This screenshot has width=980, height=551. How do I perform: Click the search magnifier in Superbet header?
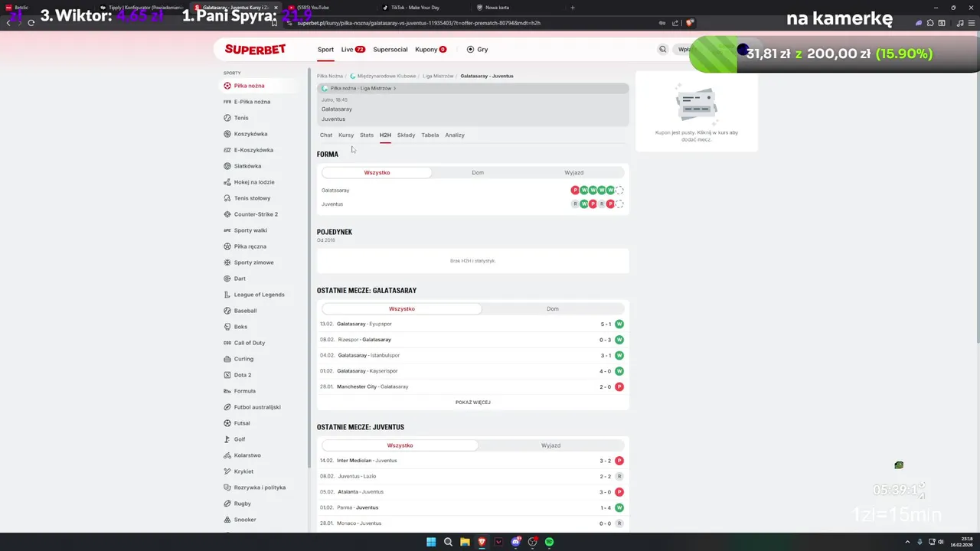coord(663,49)
